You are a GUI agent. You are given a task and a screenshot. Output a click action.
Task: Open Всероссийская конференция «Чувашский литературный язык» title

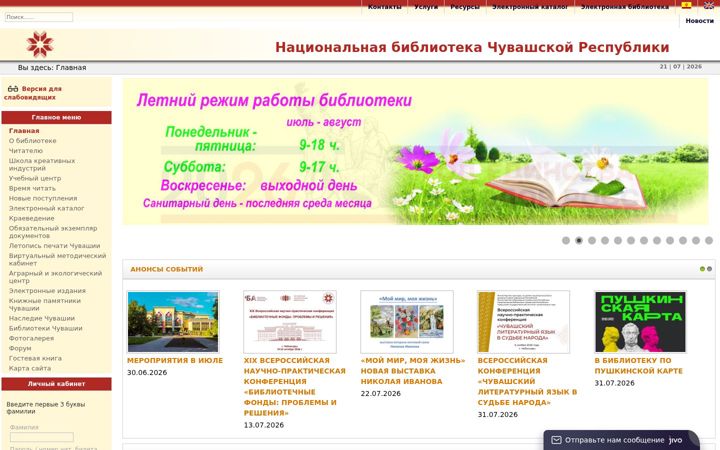527,382
